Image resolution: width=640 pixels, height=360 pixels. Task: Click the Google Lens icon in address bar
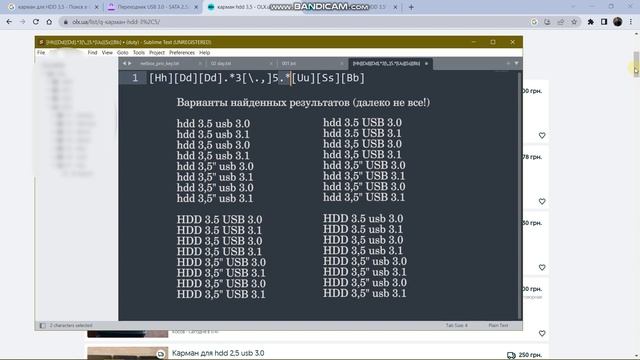534,22
